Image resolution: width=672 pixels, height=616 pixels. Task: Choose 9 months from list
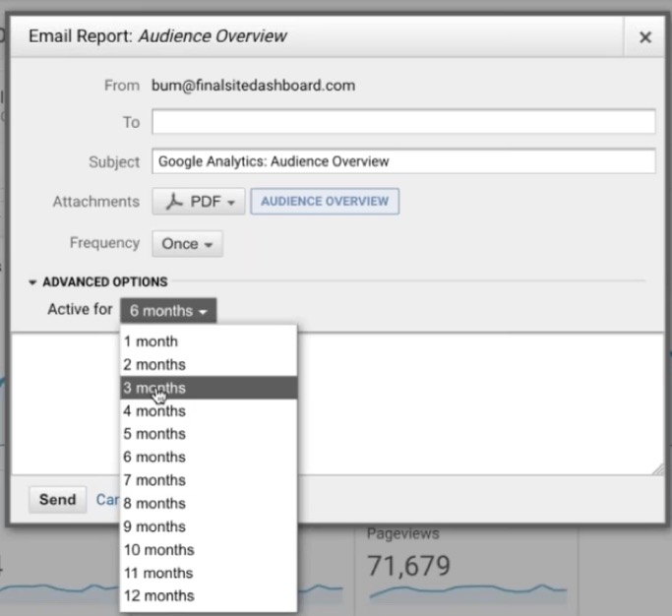tap(209, 526)
